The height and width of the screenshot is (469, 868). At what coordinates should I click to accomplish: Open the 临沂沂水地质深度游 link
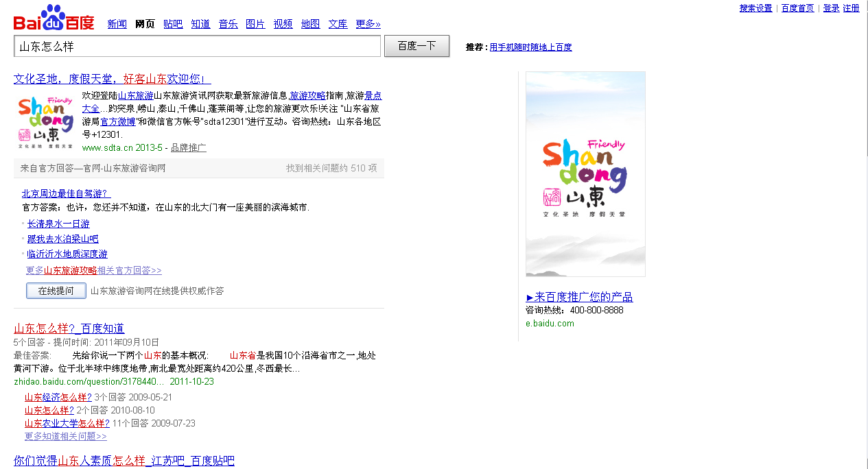pos(67,254)
